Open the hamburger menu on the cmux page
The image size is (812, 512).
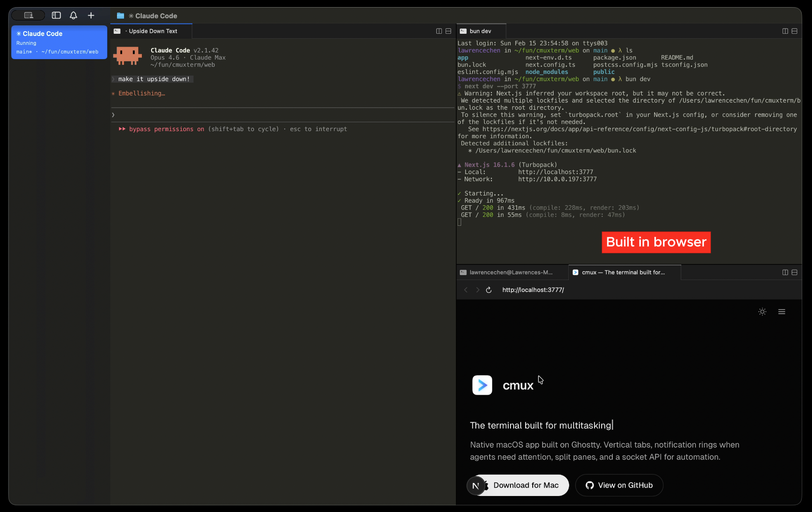[782, 312]
